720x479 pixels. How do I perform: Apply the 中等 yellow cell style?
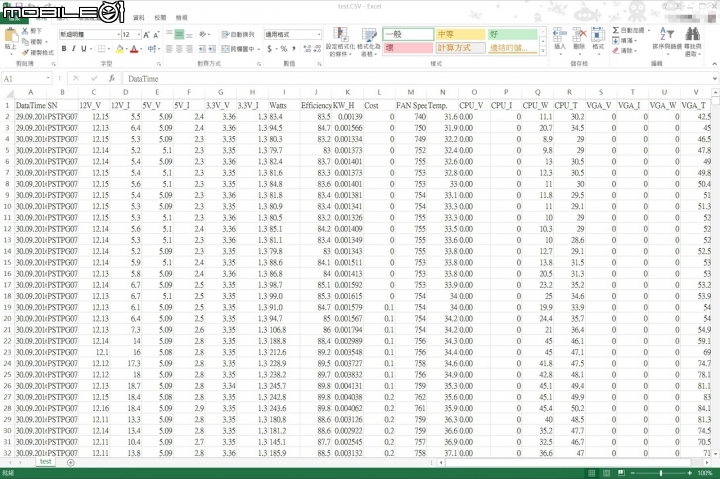point(460,34)
